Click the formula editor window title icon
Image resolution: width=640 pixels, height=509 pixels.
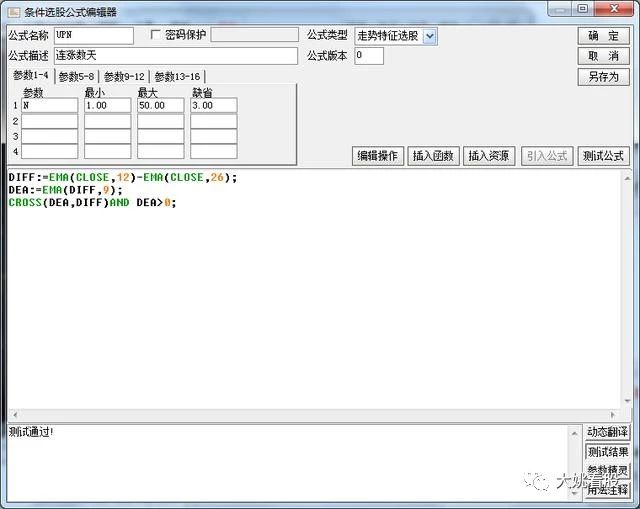tap(14, 12)
